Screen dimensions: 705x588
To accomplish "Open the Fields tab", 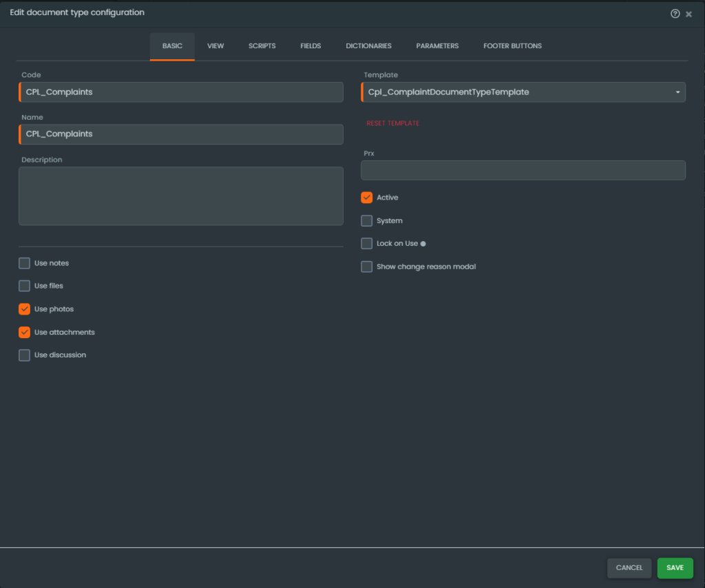I will (311, 46).
